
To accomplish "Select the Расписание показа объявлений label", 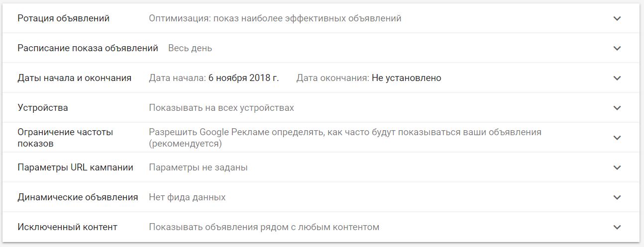I will pyautogui.click(x=88, y=48).
